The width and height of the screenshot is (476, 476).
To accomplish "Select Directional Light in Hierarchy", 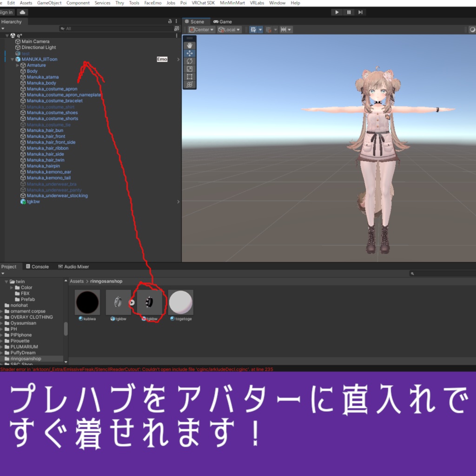I will click(x=39, y=47).
